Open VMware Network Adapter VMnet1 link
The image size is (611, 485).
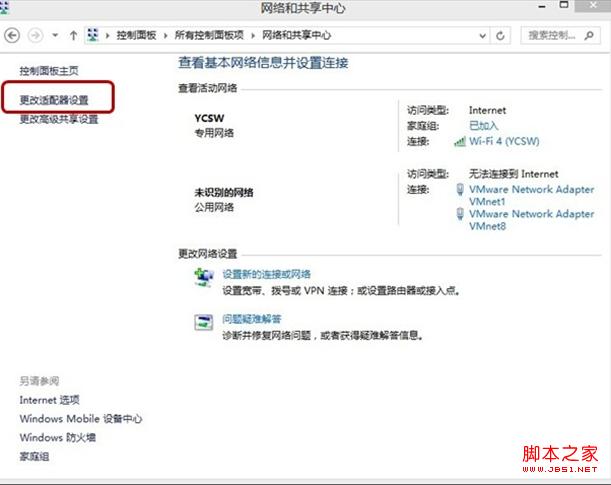(x=532, y=196)
